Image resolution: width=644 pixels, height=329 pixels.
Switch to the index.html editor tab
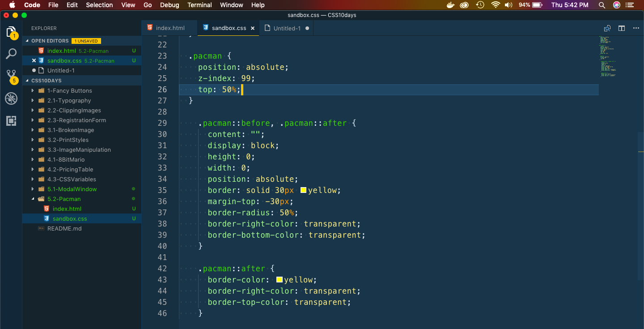click(x=169, y=28)
